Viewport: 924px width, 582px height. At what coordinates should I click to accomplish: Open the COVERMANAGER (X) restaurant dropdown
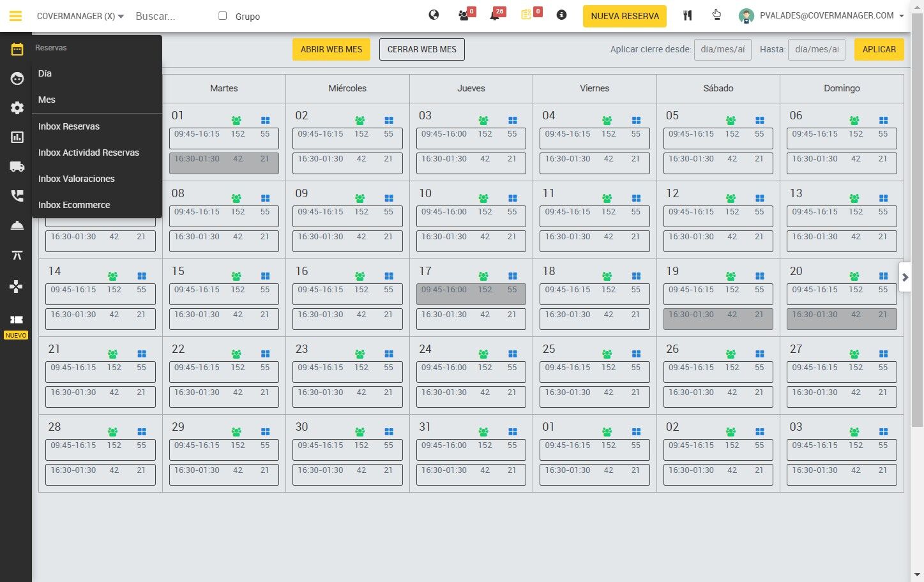pos(80,16)
